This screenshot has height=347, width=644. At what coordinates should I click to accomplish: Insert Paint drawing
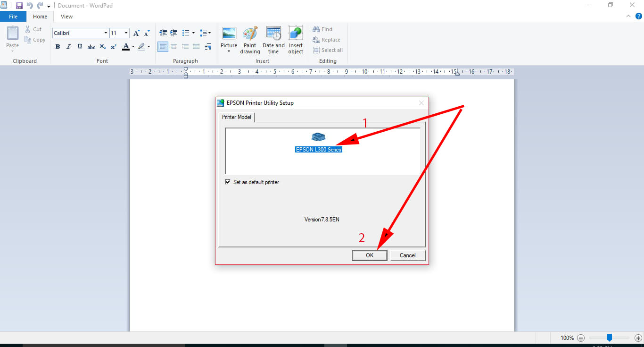pos(250,40)
